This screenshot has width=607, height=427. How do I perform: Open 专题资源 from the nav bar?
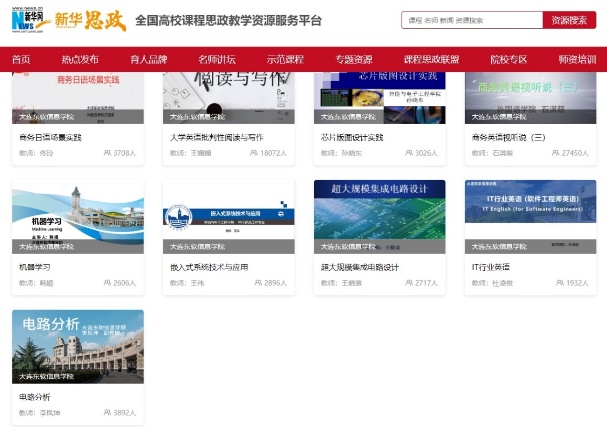pyautogui.click(x=354, y=60)
